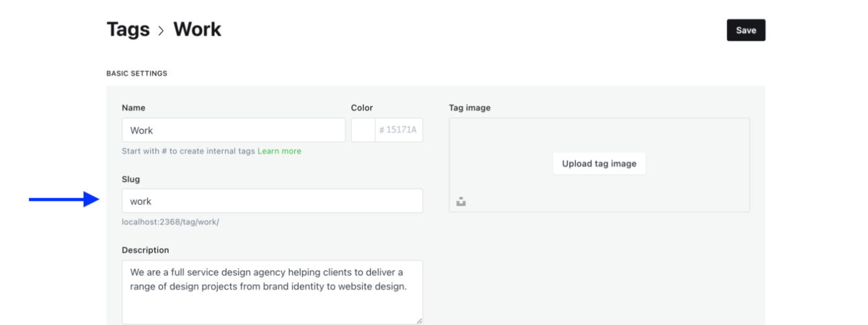Click the Work title in breadcrumb

click(x=198, y=29)
